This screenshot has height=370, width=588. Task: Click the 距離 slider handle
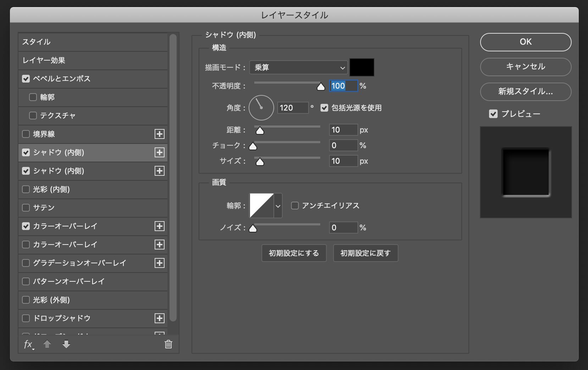260,131
